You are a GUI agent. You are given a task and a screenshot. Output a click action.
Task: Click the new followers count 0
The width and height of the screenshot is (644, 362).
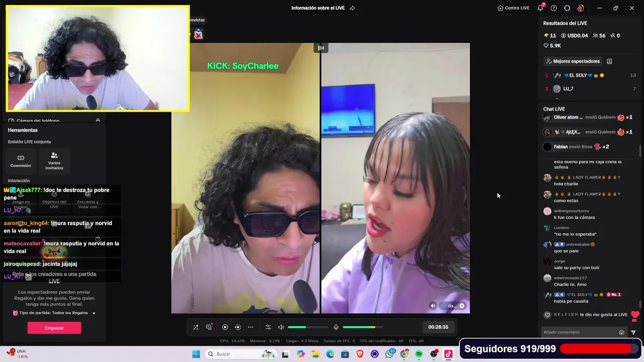click(615, 36)
